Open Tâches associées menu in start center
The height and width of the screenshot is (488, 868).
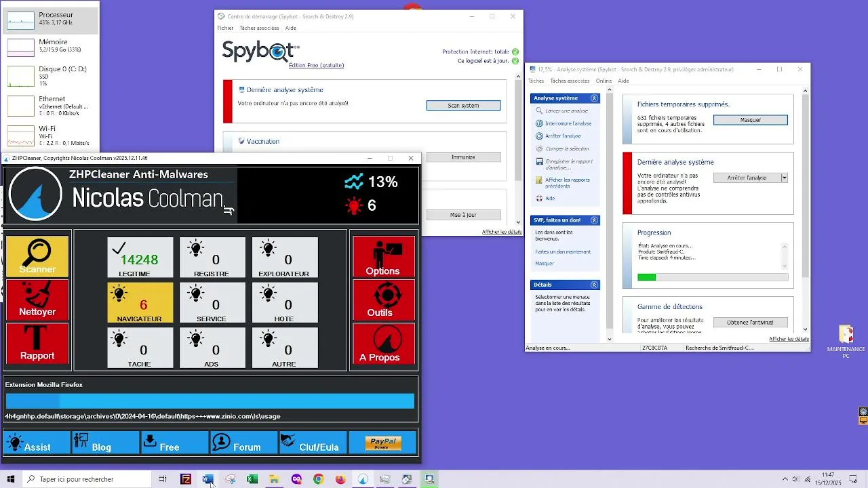[259, 28]
